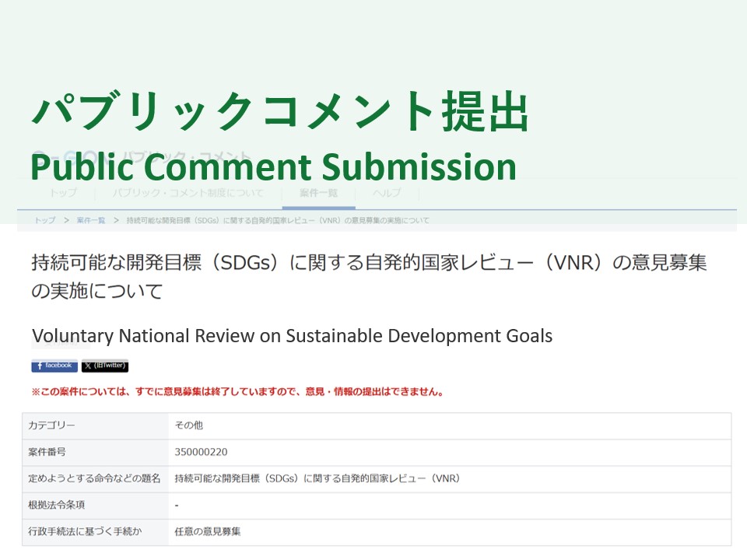
Task: Open the トップ navigation tab
Action: 63,193
